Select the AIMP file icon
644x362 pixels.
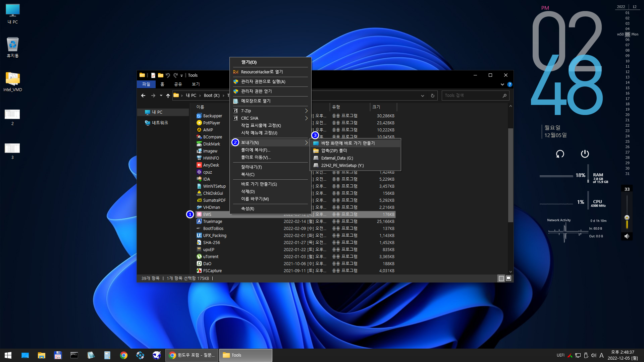pos(199,130)
